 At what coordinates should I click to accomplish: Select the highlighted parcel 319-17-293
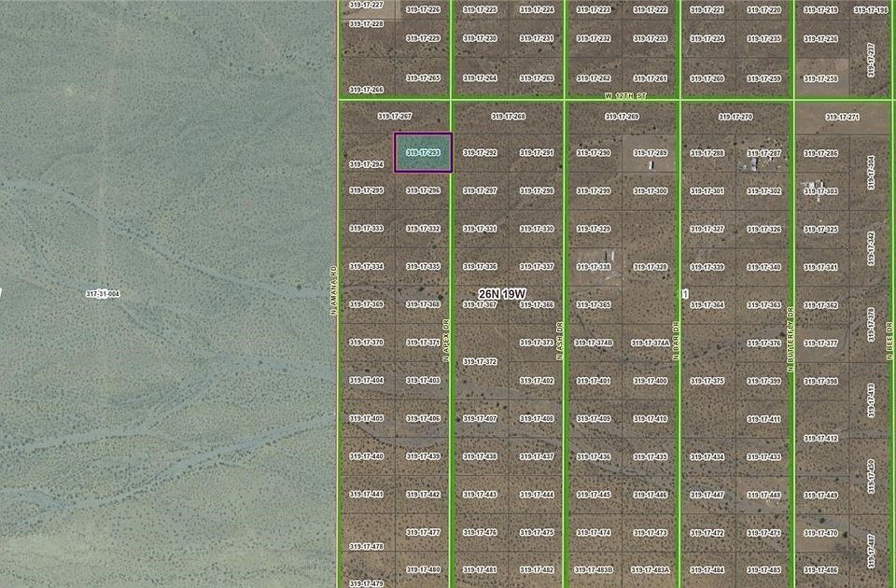(x=423, y=152)
